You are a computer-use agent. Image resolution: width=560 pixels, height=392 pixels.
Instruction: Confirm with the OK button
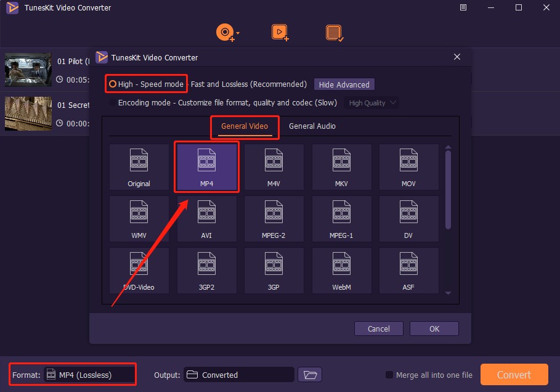pos(434,329)
